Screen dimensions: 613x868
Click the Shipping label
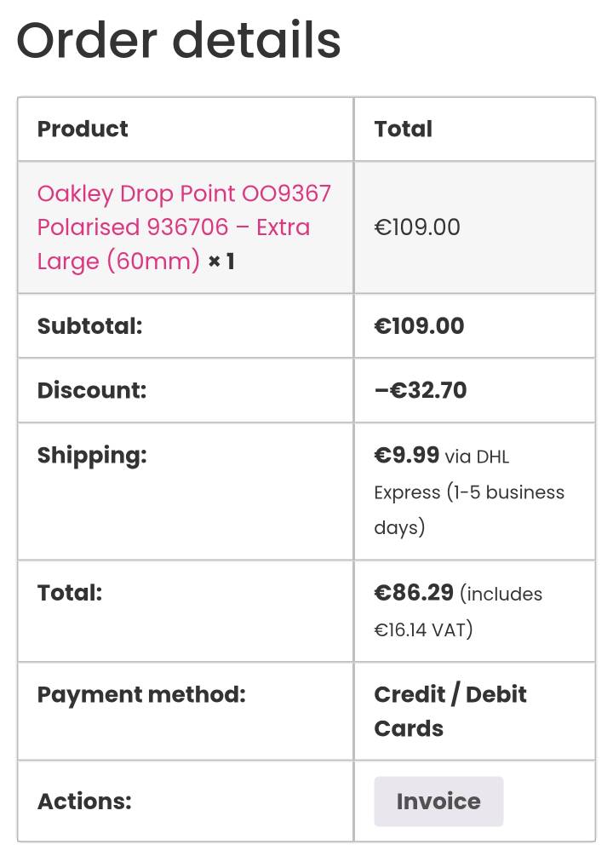pyautogui.click(x=92, y=455)
